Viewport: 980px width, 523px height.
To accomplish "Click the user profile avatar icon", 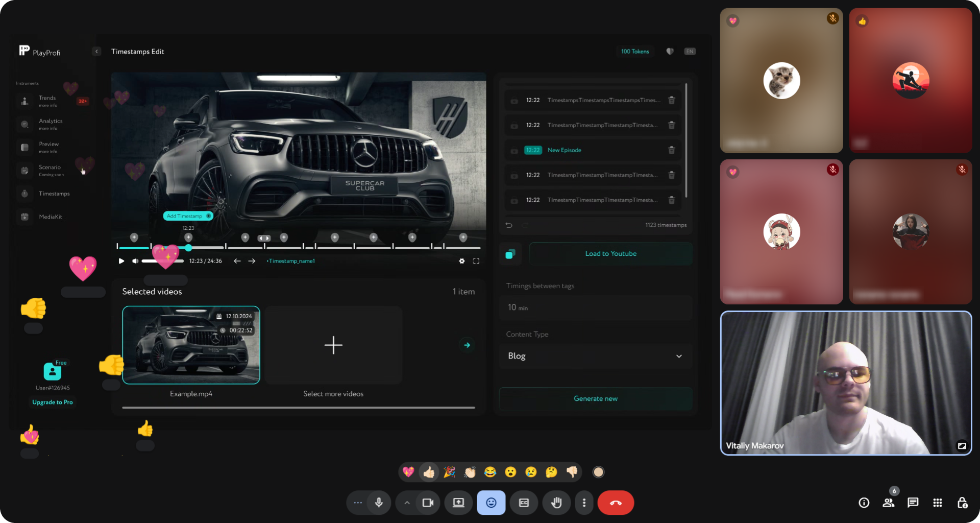I will coord(53,371).
